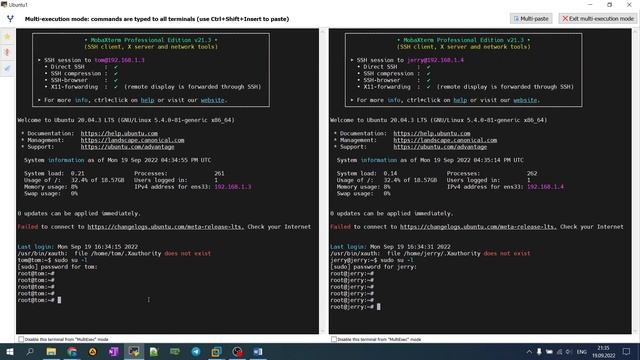Open taskbar clock and date
The image size is (640, 360).
(x=603, y=351)
